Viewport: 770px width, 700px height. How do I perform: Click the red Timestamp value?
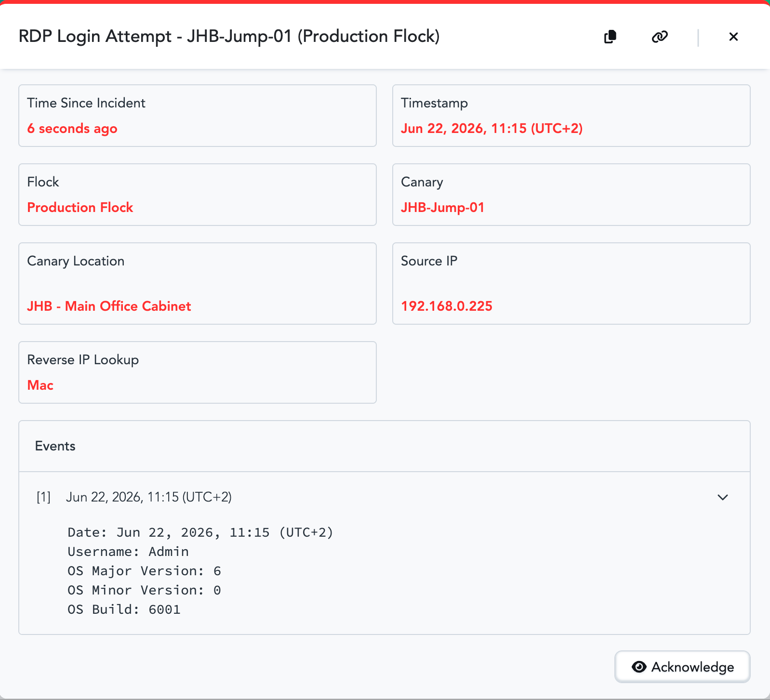492,129
